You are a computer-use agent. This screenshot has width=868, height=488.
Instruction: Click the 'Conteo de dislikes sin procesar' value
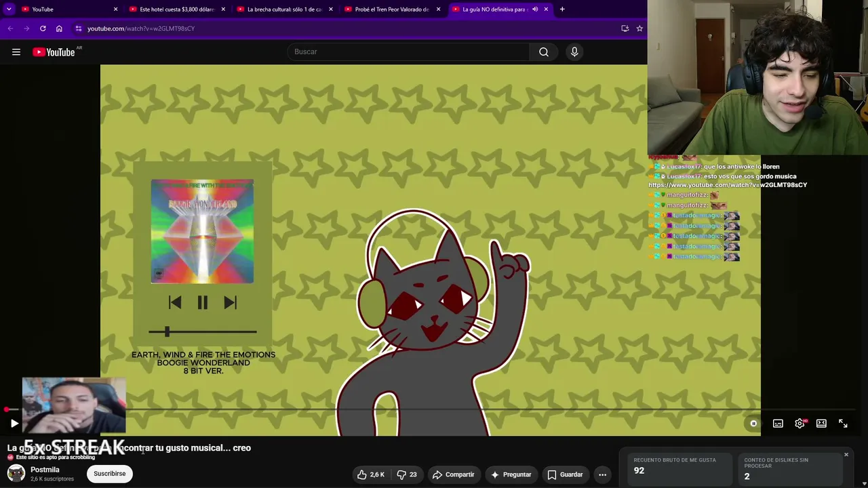(x=747, y=476)
